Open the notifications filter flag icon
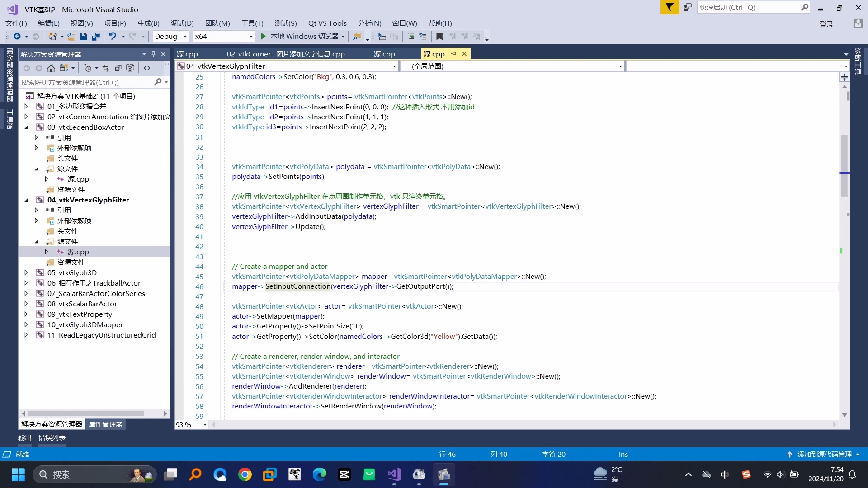The width and height of the screenshot is (868, 488). [670, 8]
